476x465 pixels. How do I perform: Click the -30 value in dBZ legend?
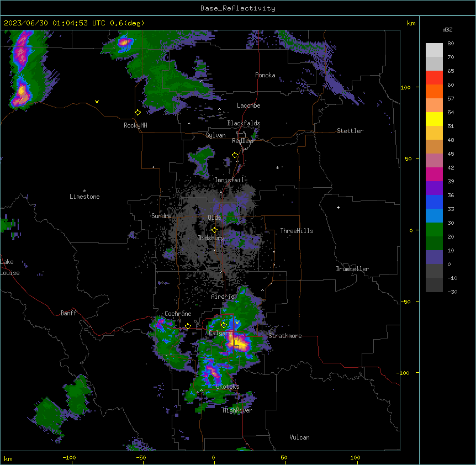pos(452,292)
